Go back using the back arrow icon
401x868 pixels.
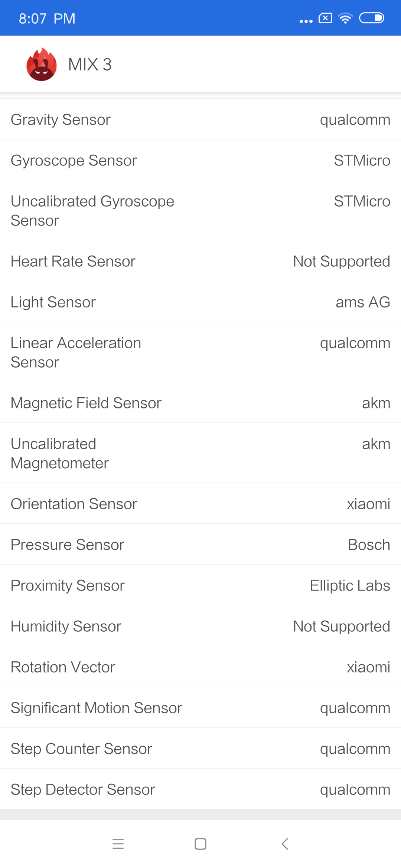click(x=285, y=844)
